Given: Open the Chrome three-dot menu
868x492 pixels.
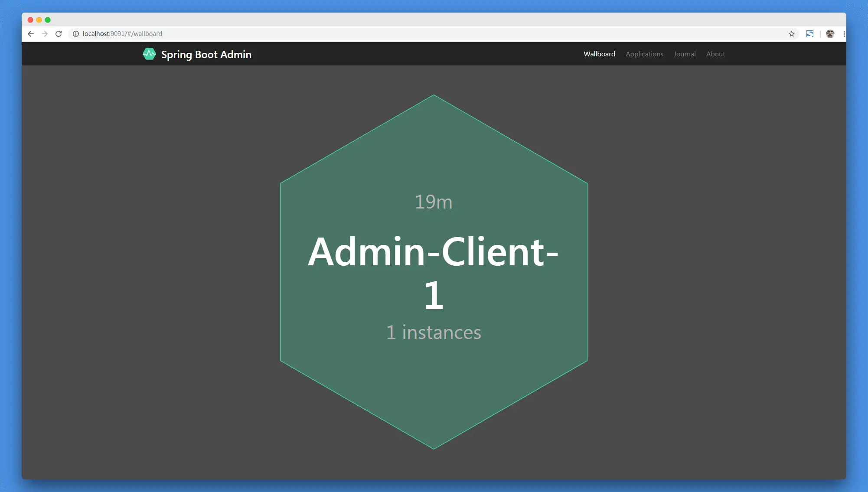Looking at the screenshot, I should pyautogui.click(x=844, y=34).
